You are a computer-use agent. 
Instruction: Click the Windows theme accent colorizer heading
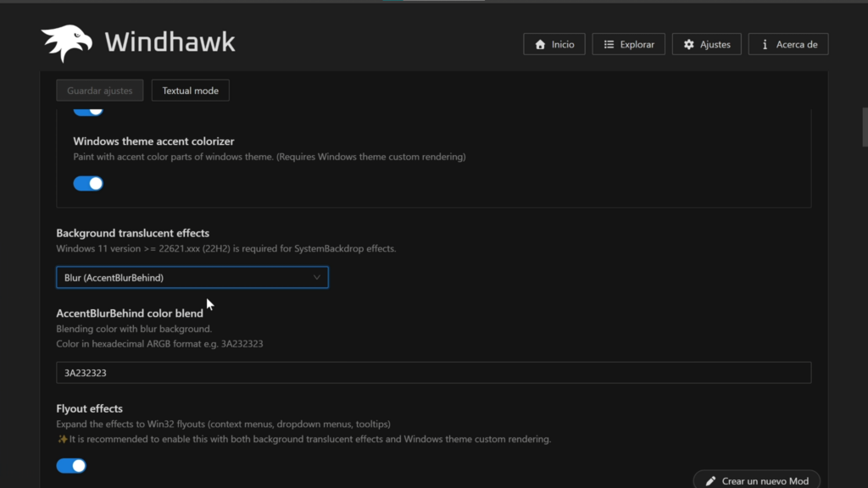(x=153, y=141)
